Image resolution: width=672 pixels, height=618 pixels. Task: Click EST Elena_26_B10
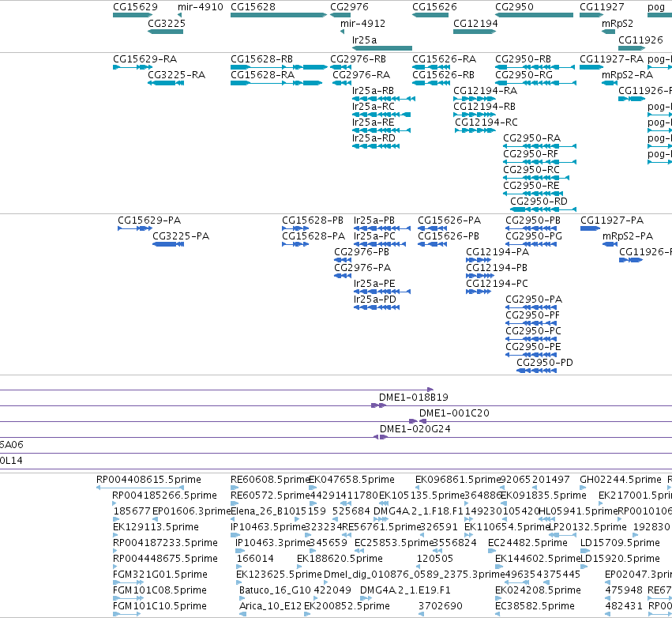click(263, 511)
